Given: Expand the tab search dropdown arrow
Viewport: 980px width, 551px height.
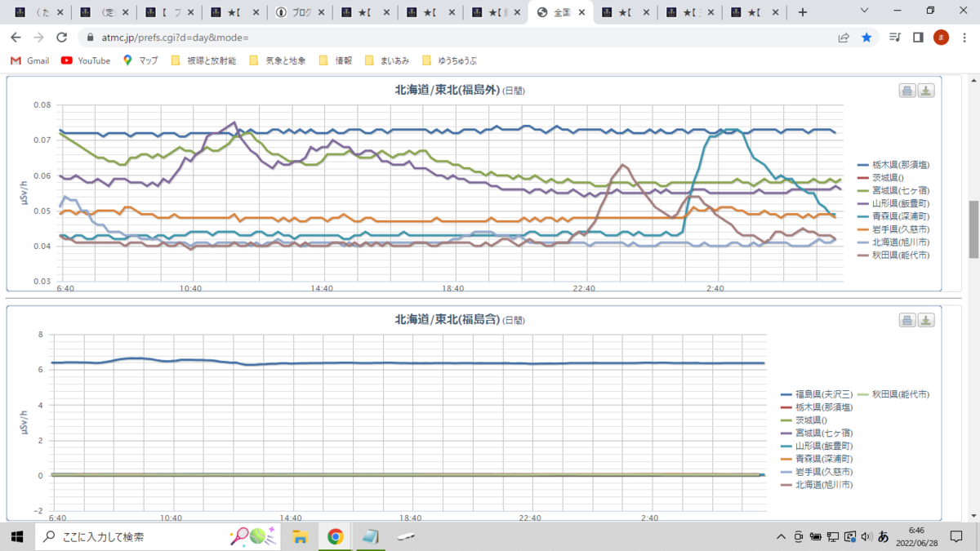Looking at the screenshot, I should coord(865,11).
